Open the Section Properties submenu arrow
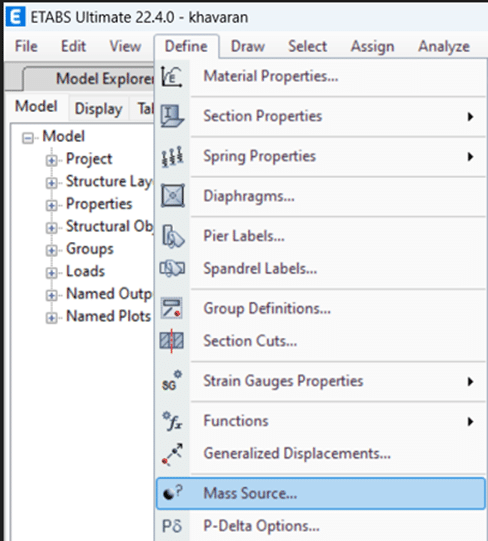 470,117
